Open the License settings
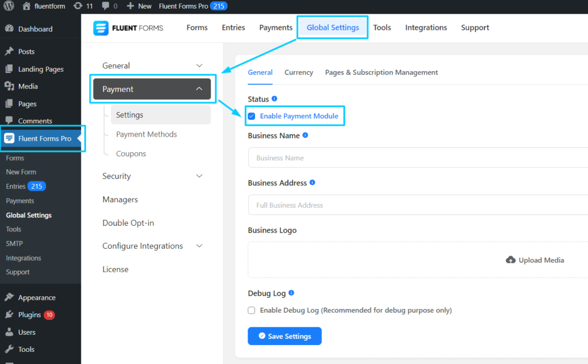 click(115, 269)
